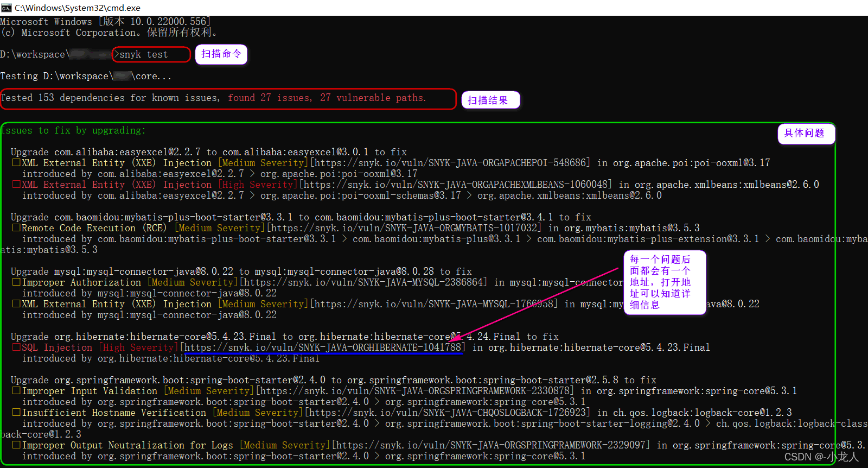Open the SNYK-JAVA-MYSQL-1766958 URL

point(433,304)
